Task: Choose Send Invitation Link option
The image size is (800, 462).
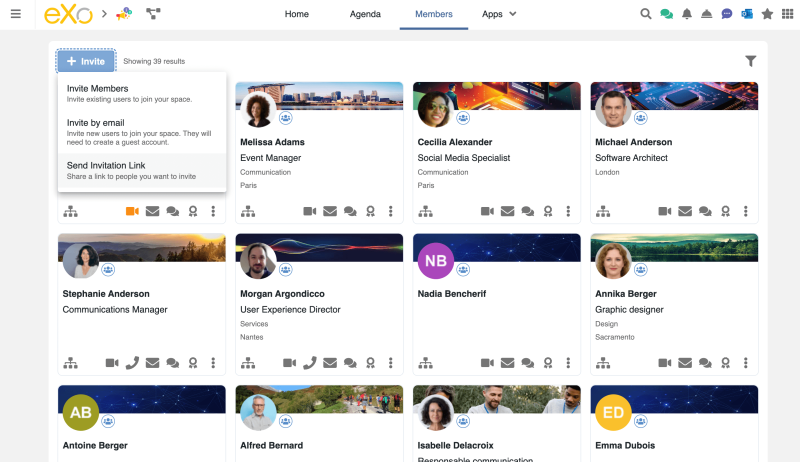Action: click(142, 170)
